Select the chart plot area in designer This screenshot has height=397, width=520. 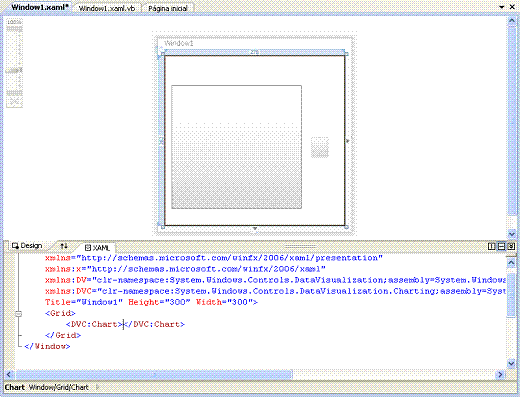pyautogui.click(x=236, y=147)
